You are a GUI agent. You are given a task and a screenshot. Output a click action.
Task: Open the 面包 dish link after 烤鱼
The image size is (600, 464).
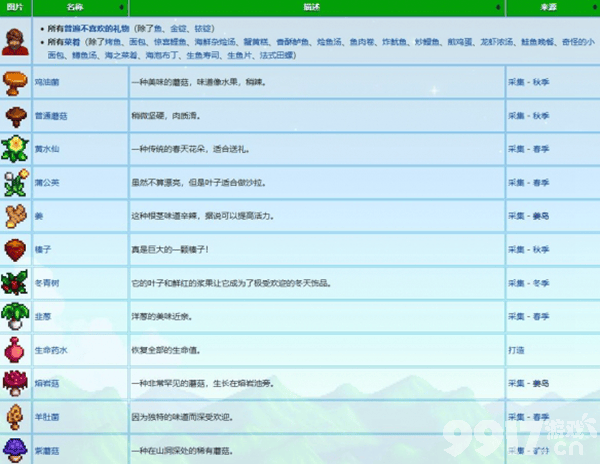tap(137, 42)
